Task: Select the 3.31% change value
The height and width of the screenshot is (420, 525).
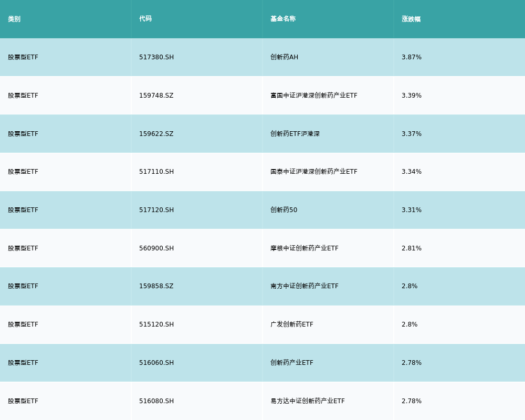Action: (x=412, y=210)
